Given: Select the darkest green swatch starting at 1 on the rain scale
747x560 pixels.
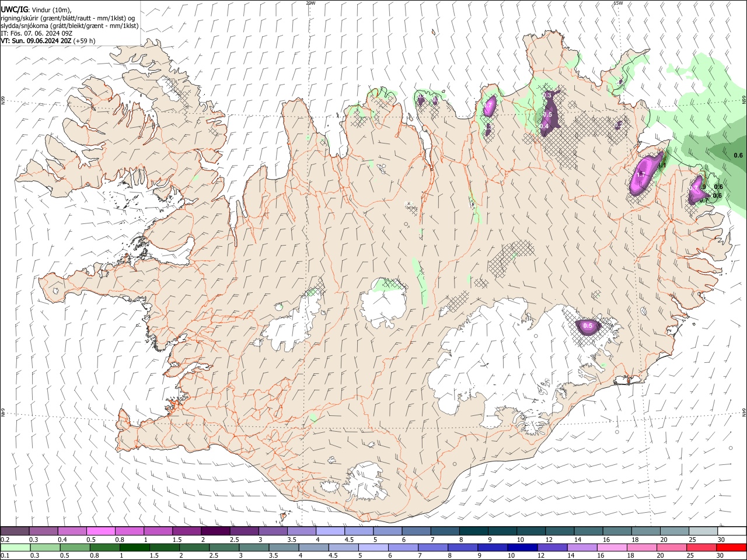Looking at the screenshot, I should click(135, 547).
